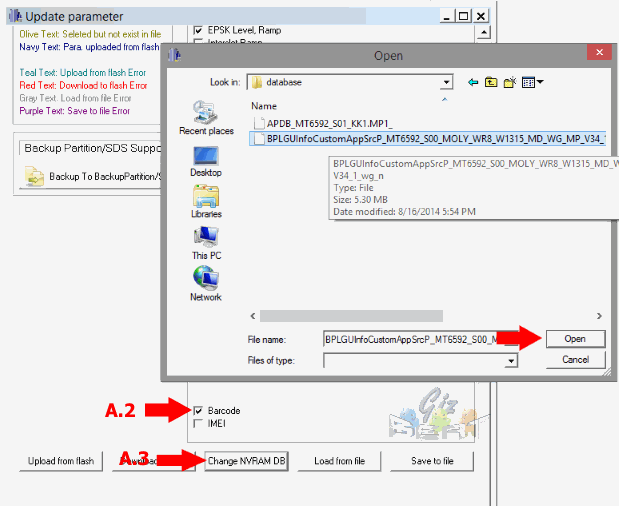Create a new folder in database
The width and height of the screenshot is (619, 506).
tap(509, 82)
